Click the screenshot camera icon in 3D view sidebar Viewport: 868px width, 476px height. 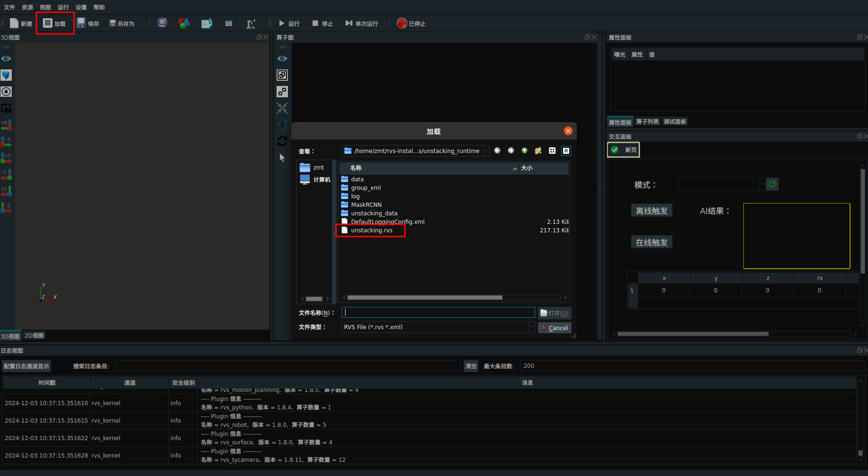tap(6, 108)
